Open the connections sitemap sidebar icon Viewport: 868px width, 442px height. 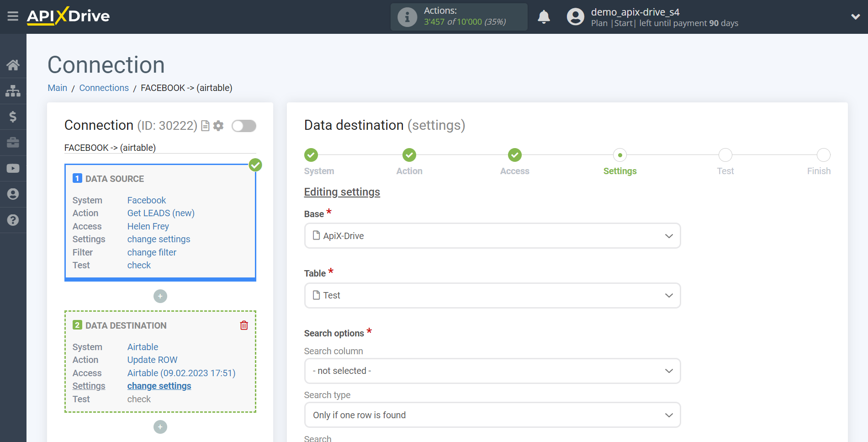click(13, 91)
